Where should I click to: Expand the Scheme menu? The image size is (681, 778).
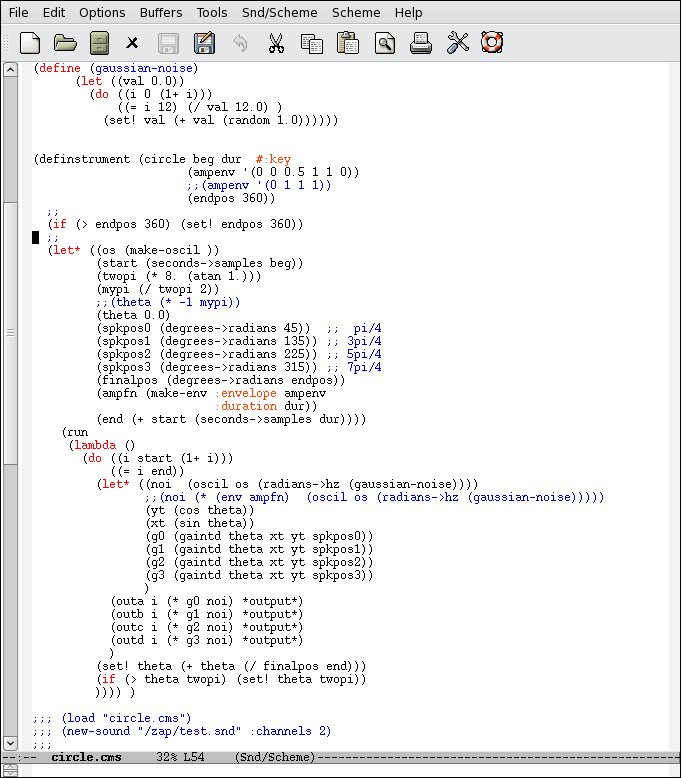pyautogui.click(x=355, y=13)
